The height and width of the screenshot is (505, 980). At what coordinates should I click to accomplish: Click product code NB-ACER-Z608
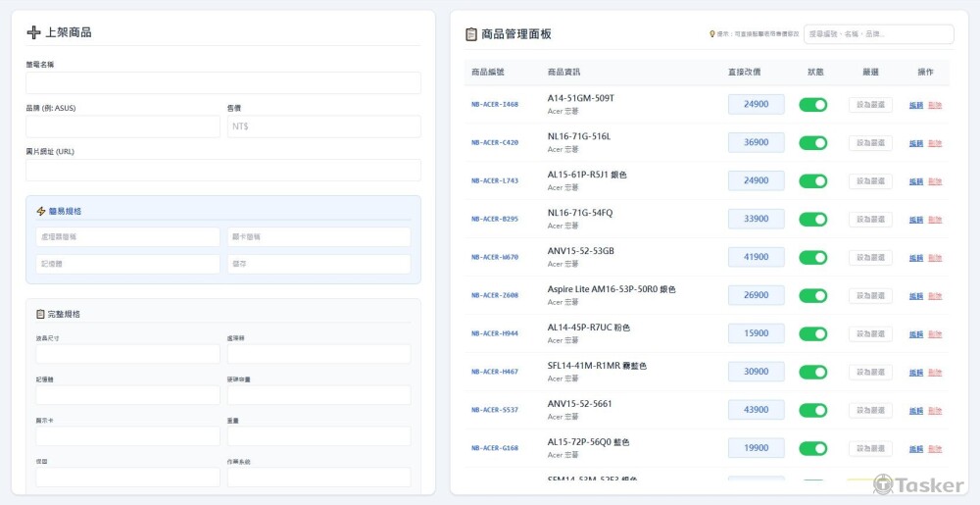tap(495, 295)
